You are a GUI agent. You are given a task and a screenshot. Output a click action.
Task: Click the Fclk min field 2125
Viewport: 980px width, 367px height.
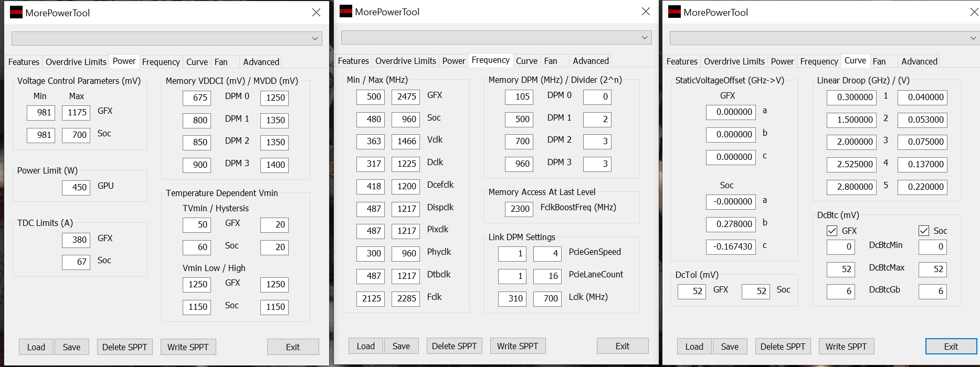[371, 298]
